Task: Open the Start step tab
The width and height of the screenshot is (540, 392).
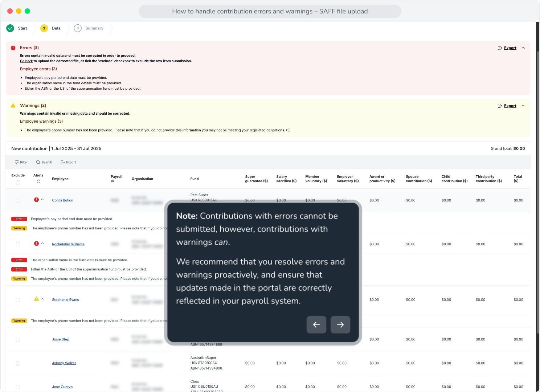Action: (x=22, y=28)
